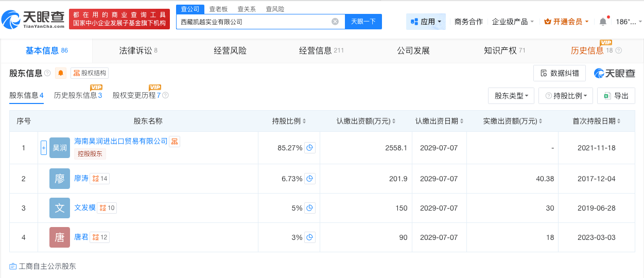Switch to the 知识产权 tab
The height and width of the screenshot is (278, 644).
click(504, 50)
